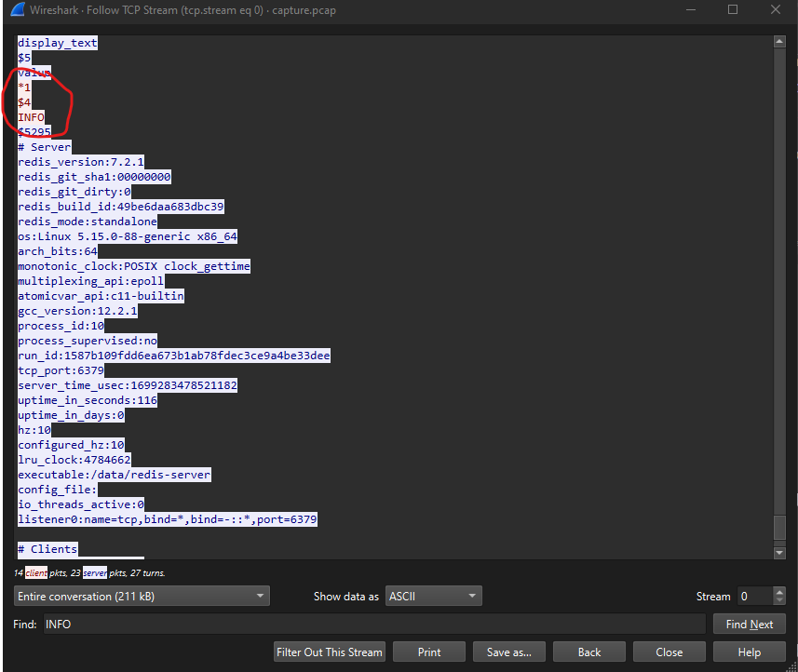This screenshot has width=798, height=672.
Task: Increase the Stream number with up arrow
Action: point(779,592)
